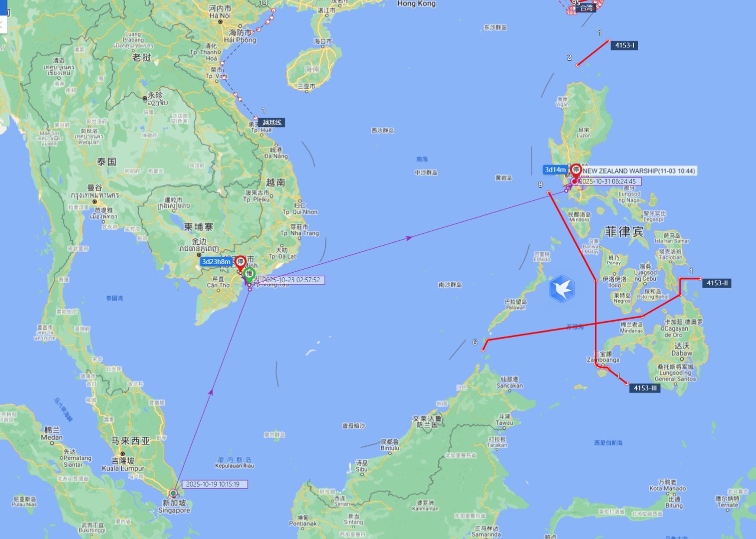756x539 pixels.
Task: Click the 3d23h8m stay duration badge
Action: tap(216, 262)
